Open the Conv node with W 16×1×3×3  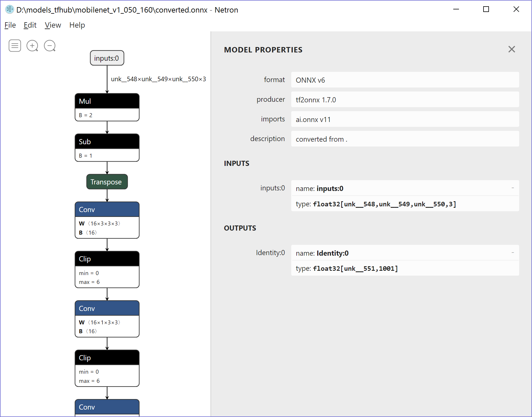pos(107,308)
